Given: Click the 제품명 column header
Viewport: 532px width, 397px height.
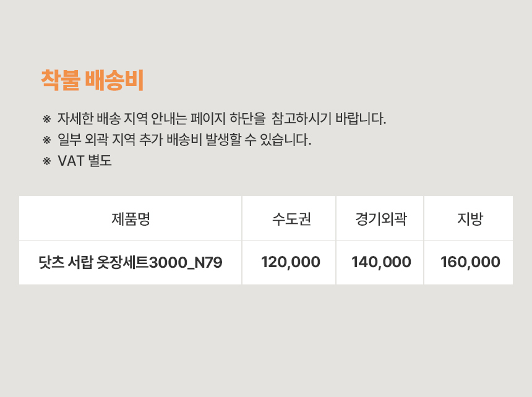Looking at the screenshot, I should (x=131, y=219).
